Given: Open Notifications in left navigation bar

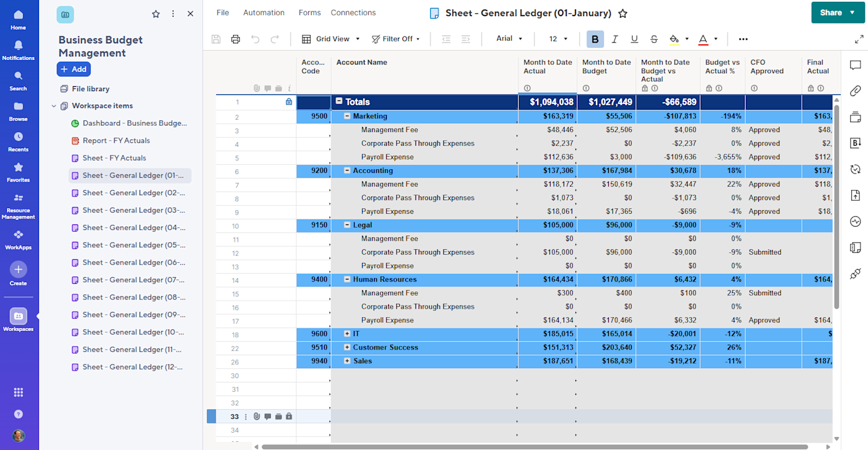Looking at the screenshot, I should coord(18,50).
